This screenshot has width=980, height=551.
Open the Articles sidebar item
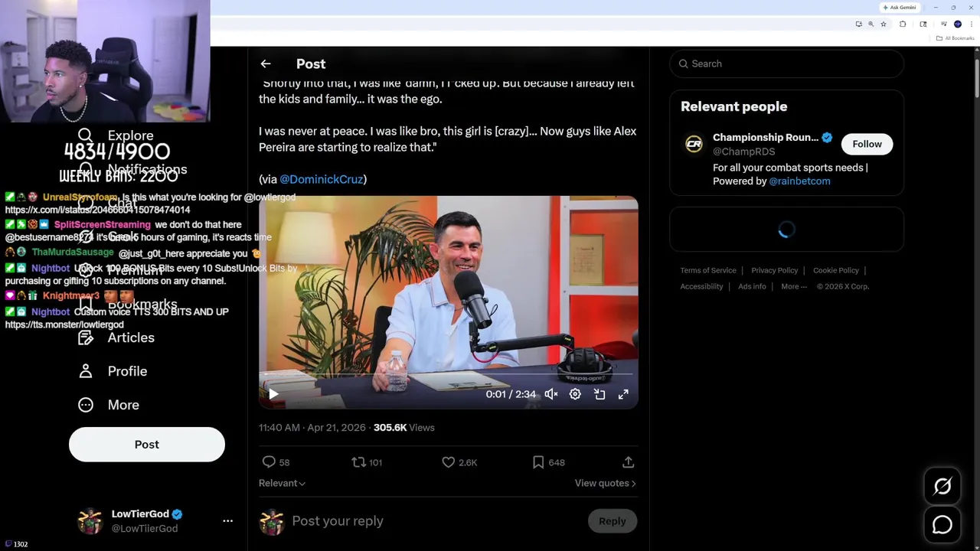click(116, 337)
